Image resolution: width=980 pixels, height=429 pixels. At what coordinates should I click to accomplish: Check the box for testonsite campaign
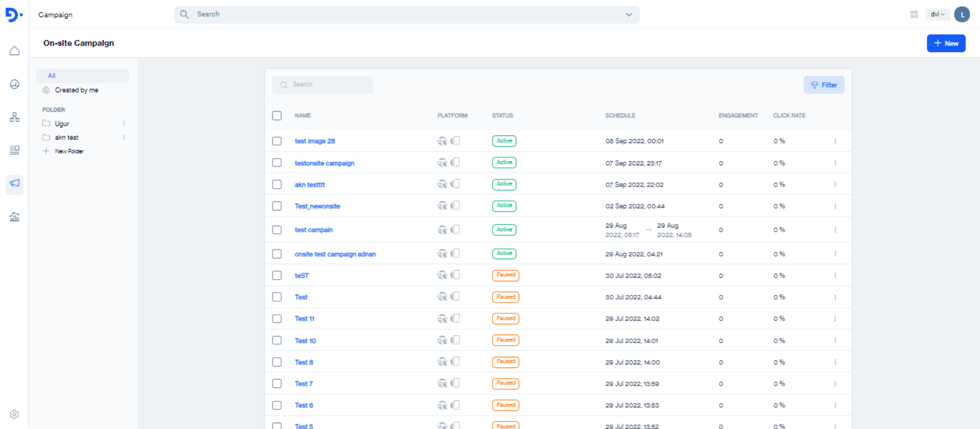pos(277,163)
